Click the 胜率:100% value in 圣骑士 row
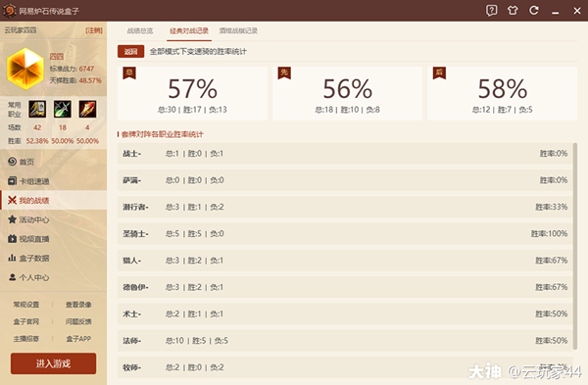This screenshot has height=385, width=588. [549, 233]
